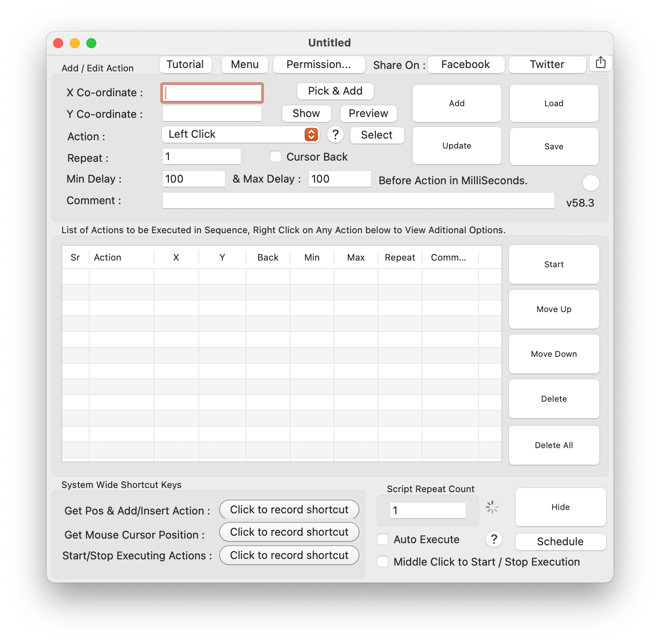Click the Max Delay field showing 100
This screenshot has height=644, width=660.
tap(340, 179)
